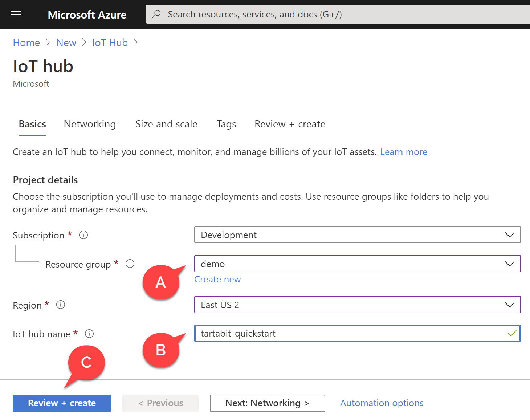Expand the Subscription dropdown showing Development

pyautogui.click(x=358, y=235)
